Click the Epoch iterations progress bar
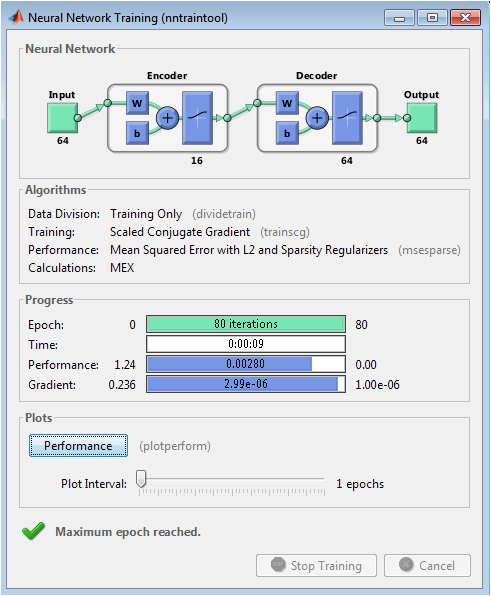The width and height of the screenshot is (491, 596). click(246, 324)
